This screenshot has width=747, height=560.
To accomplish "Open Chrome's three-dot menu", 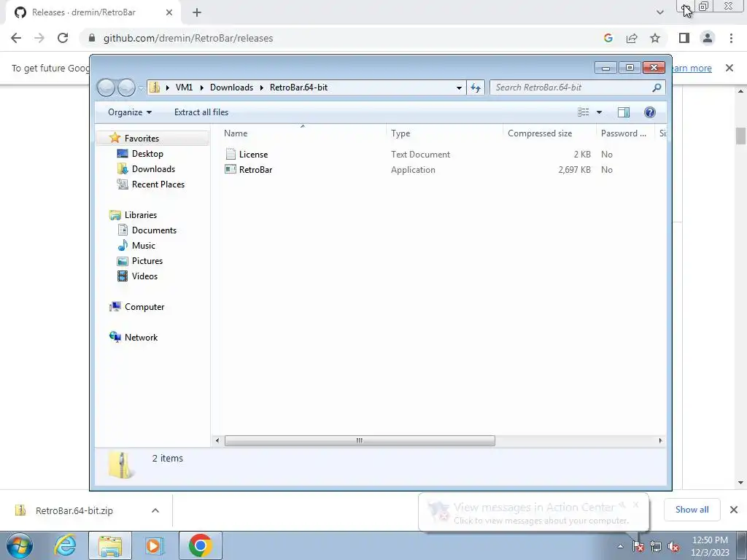I will [x=731, y=38].
